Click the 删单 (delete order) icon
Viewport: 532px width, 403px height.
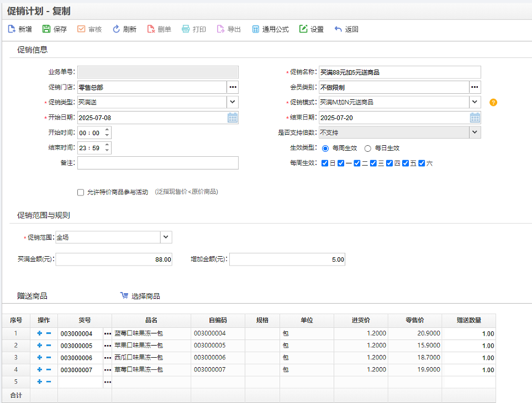pos(151,29)
